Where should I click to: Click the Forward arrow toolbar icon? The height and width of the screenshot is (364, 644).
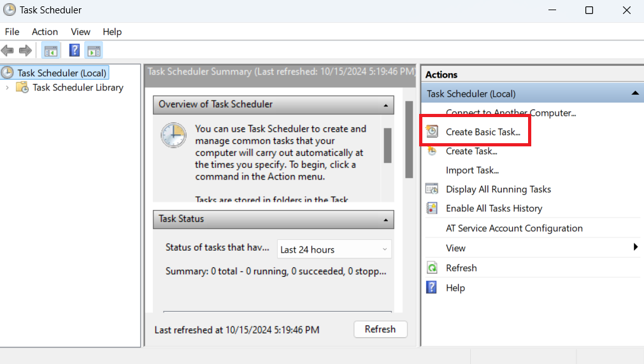point(25,50)
